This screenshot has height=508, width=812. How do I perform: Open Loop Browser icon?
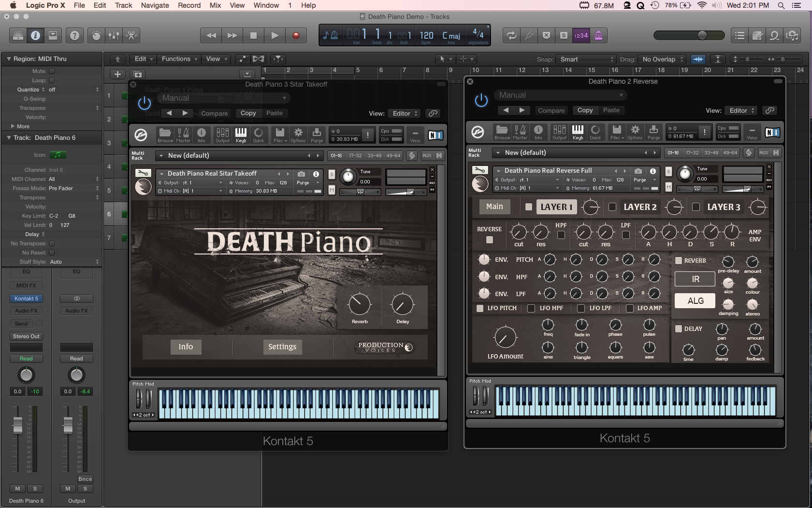pos(775,35)
